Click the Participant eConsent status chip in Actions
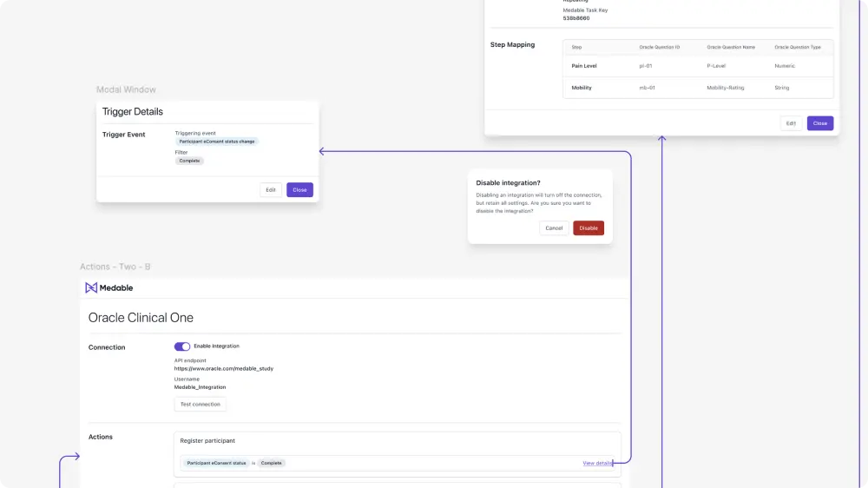 216,463
